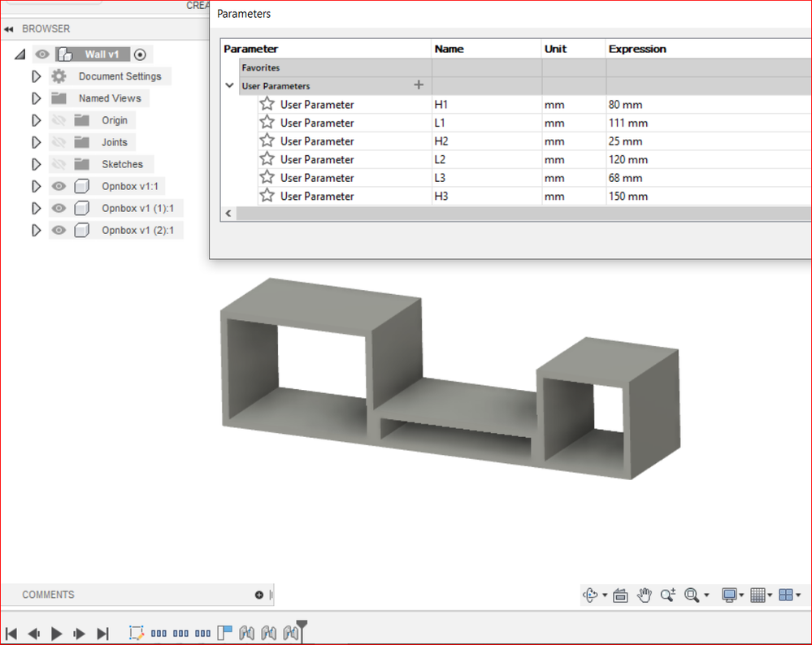Expand the Joints folder node
Viewport: 812px width, 645px height.
[x=36, y=142]
